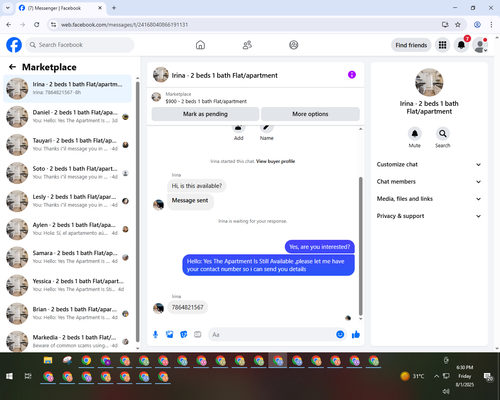Screen dimensions: 500x400
Task: Click the chat header Irina listing title
Action: click(x=224, y=75)
